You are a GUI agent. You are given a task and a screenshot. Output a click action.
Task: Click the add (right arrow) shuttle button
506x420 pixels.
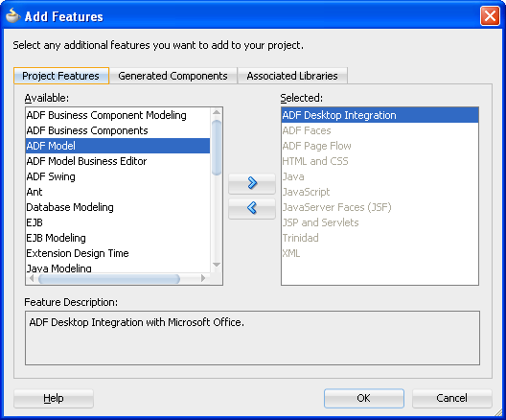click(252, 183)
